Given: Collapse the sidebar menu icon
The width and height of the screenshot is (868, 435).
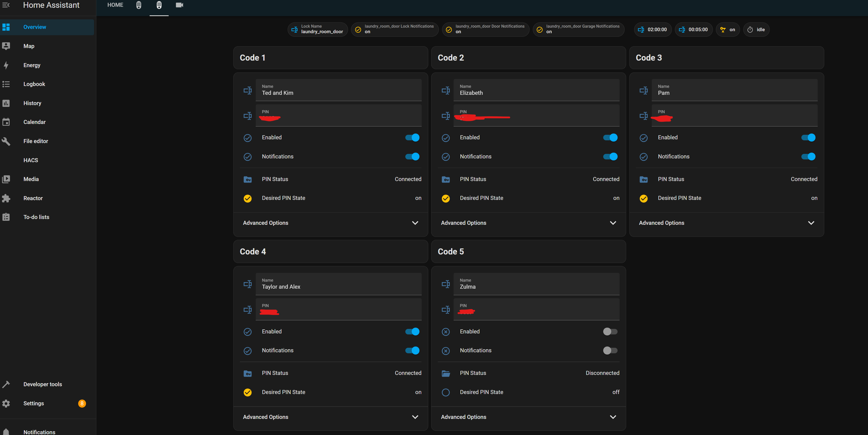Looking at the screenshot, I should (6, 5).
